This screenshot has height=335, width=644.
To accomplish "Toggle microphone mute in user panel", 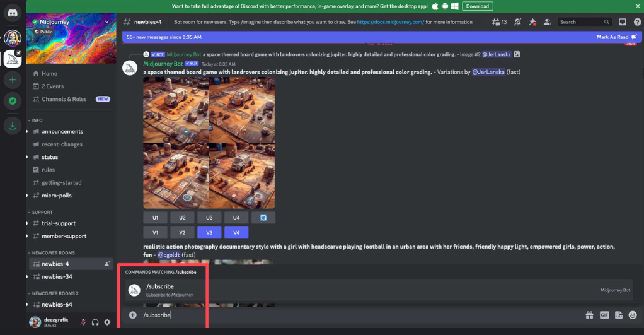I will (83, 322).
